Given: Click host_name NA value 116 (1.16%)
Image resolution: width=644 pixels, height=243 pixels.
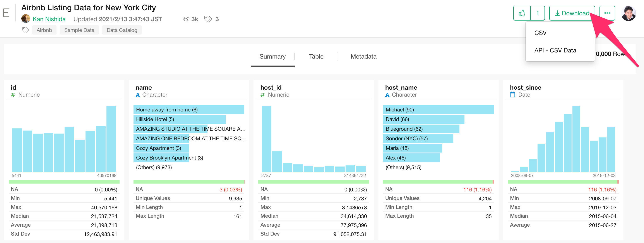Looking at the screenshot, I should pyautogui.click(x=478, y=190).
